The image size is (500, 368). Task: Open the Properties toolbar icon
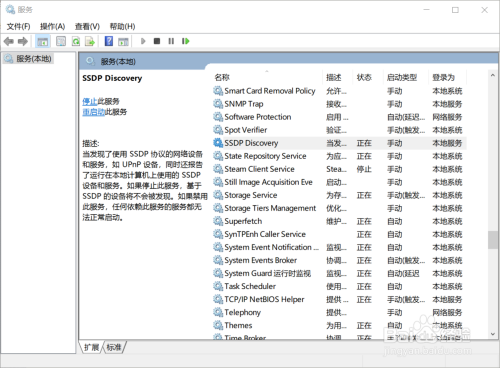click(x=61, y=41)
